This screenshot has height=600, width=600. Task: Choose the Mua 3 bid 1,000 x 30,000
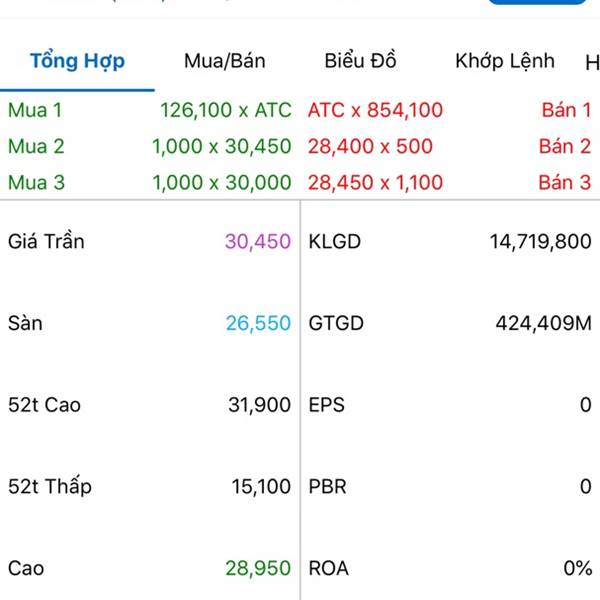click(221, 183)
